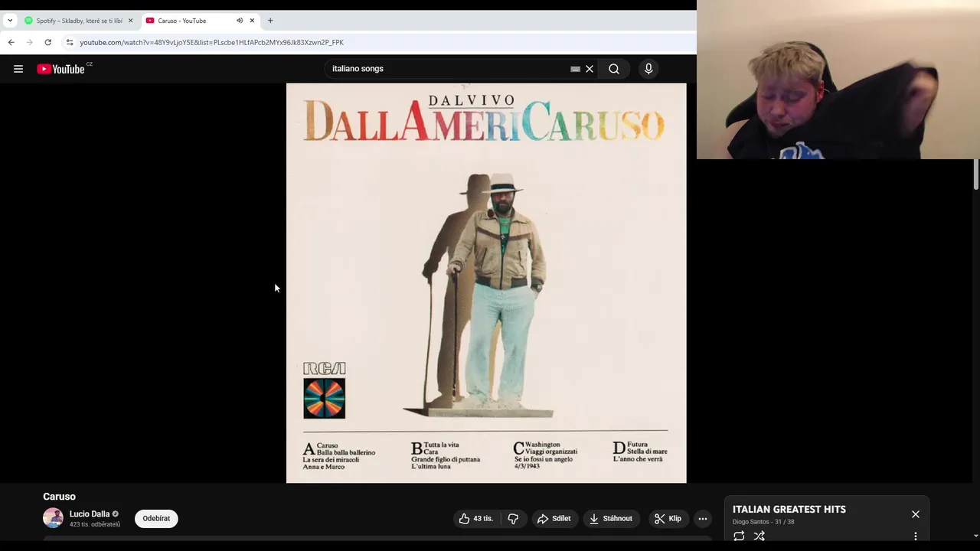Screen dimensions: 980x551
Task: Toggle playlist loop
Action: coord(739,536)
